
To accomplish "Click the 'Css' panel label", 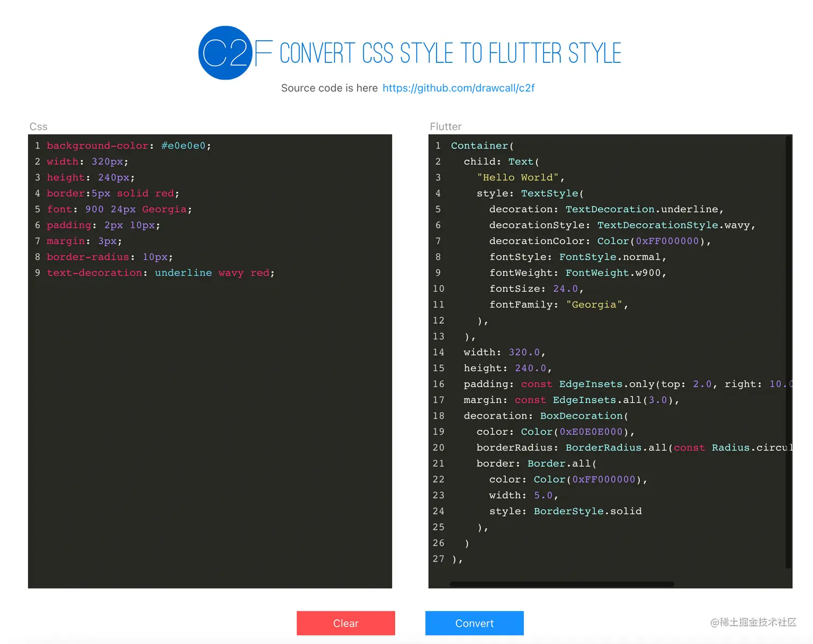I will [x=38, y=126].
